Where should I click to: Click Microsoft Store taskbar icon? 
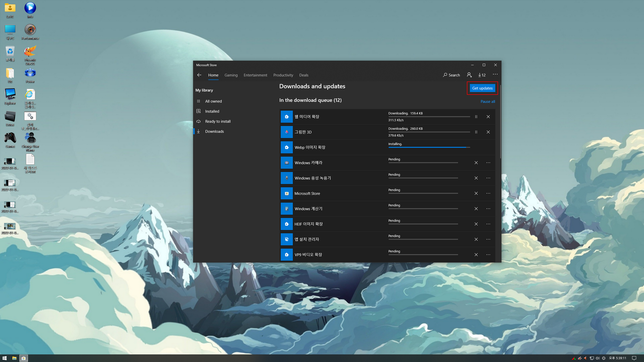(x=24, y=358)
